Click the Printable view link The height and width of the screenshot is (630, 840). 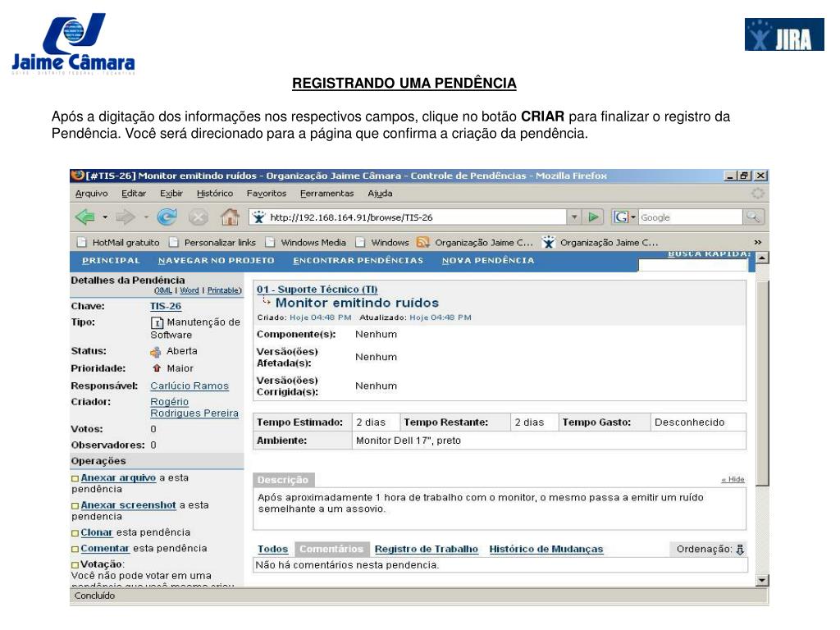click(223, 290)
